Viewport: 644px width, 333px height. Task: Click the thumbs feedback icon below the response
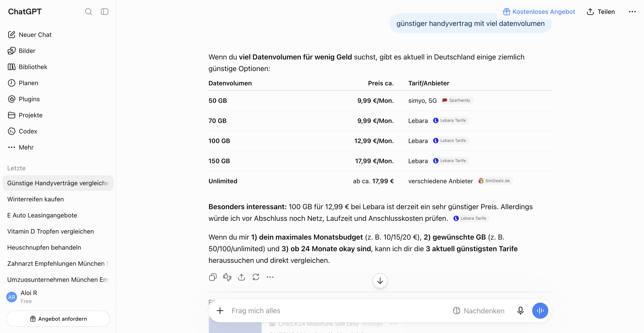(227, 277)
